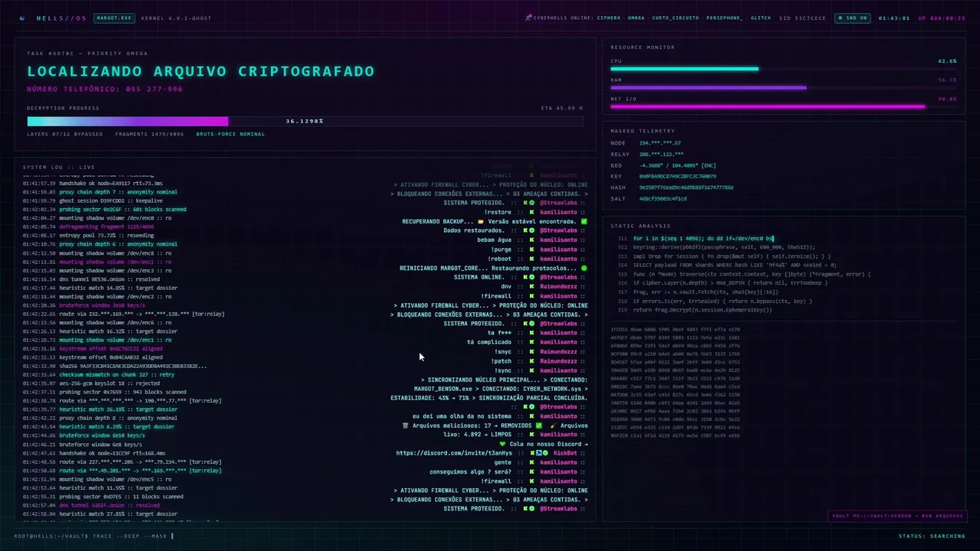Click the VAULT hidden arquivos badge

pos(897,516)
